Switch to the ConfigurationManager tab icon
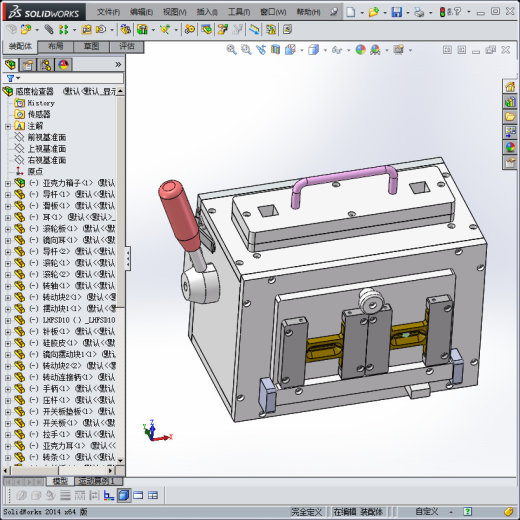The image size is (520, 520). [46, 65]
